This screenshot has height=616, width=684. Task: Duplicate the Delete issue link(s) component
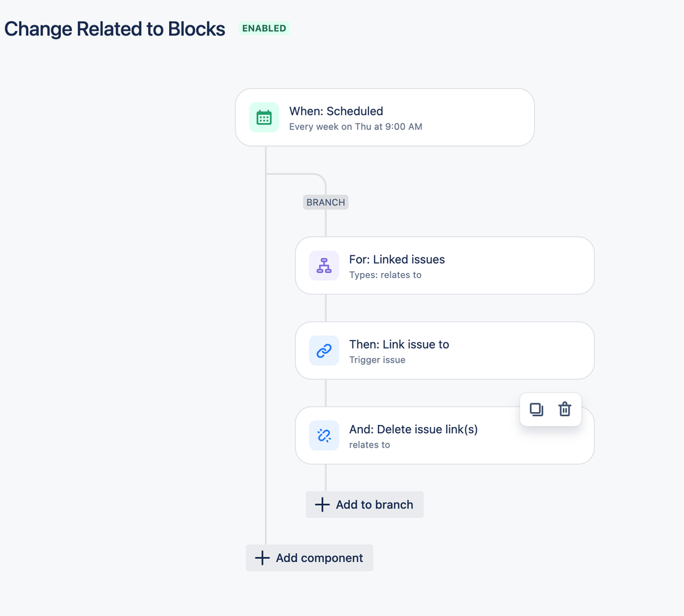pos(536,409)
